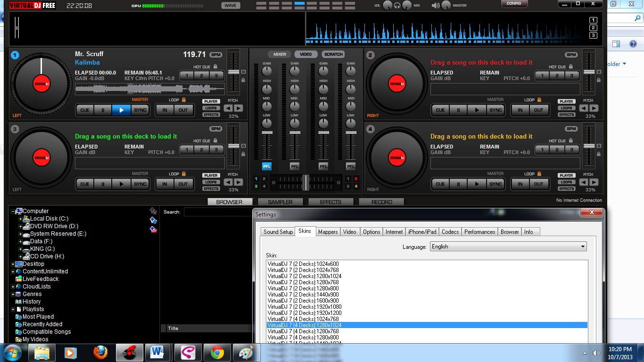This screenshot has height=362, width=644.
Task: Select the VIDEO center panel button
Action: (x=306, y=54)
